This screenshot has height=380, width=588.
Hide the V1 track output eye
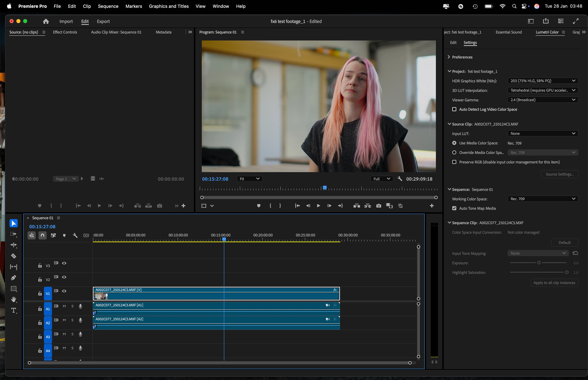64,291
